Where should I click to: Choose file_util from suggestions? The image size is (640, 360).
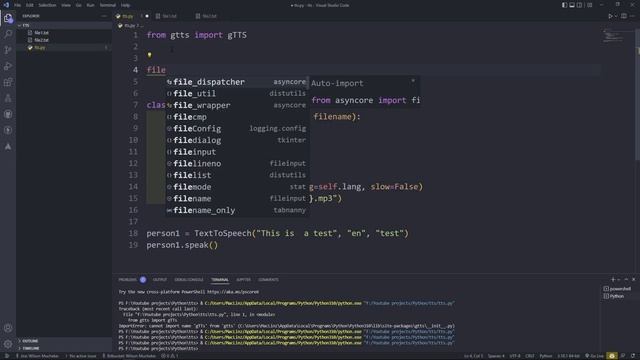236,93
